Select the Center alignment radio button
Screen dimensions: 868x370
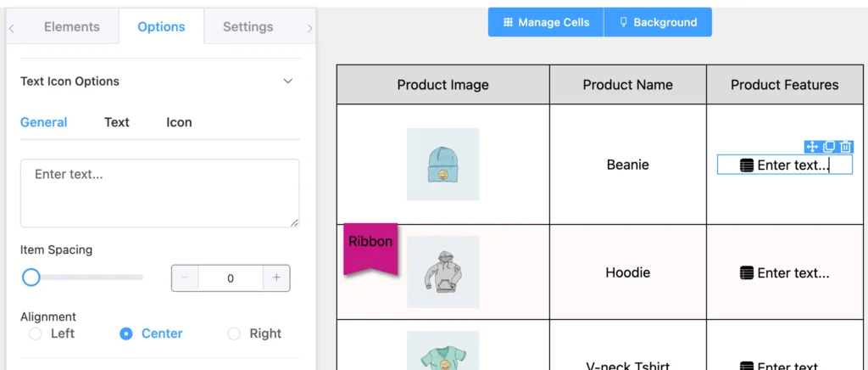126,334
